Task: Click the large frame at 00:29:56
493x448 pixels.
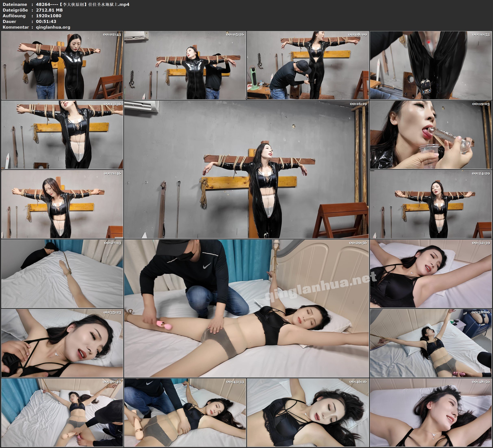Action: [x=247, y=308]
